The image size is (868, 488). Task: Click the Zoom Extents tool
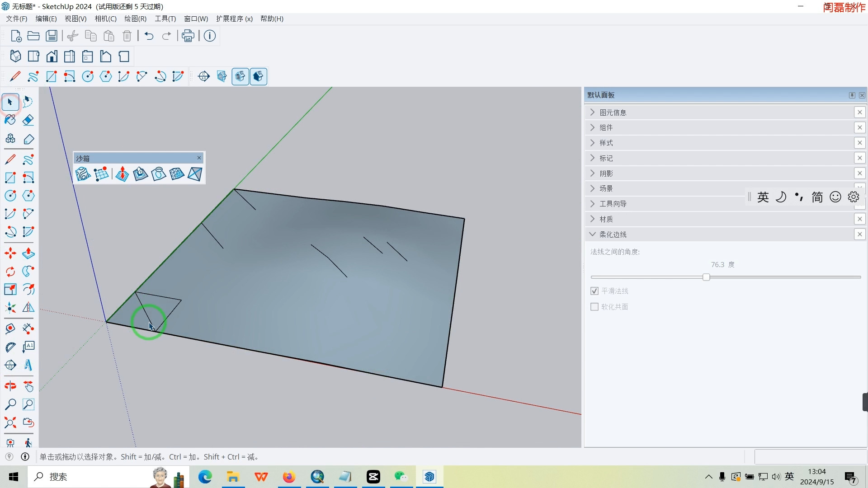pyautogui.click(x=10, y=422)
